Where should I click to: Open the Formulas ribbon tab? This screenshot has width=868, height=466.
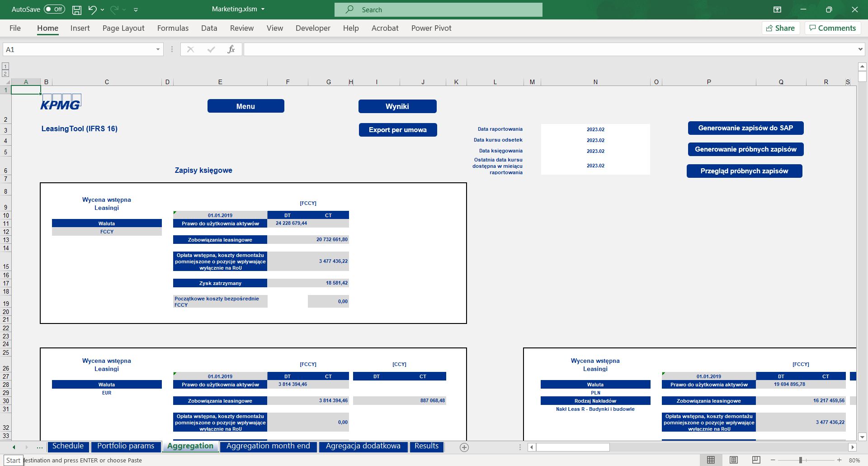tap(173, 28)
